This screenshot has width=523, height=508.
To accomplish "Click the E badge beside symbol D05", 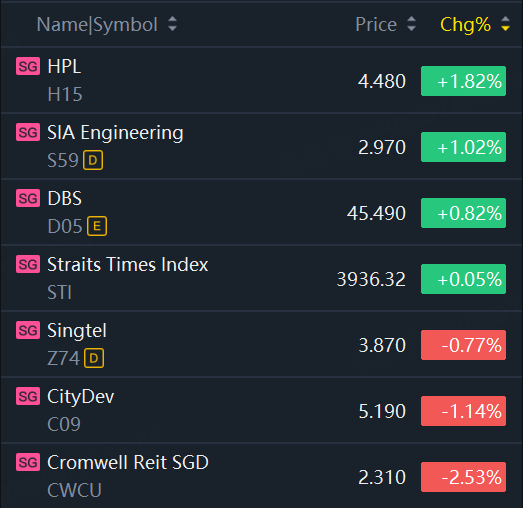I will click(x=97, y=226).
